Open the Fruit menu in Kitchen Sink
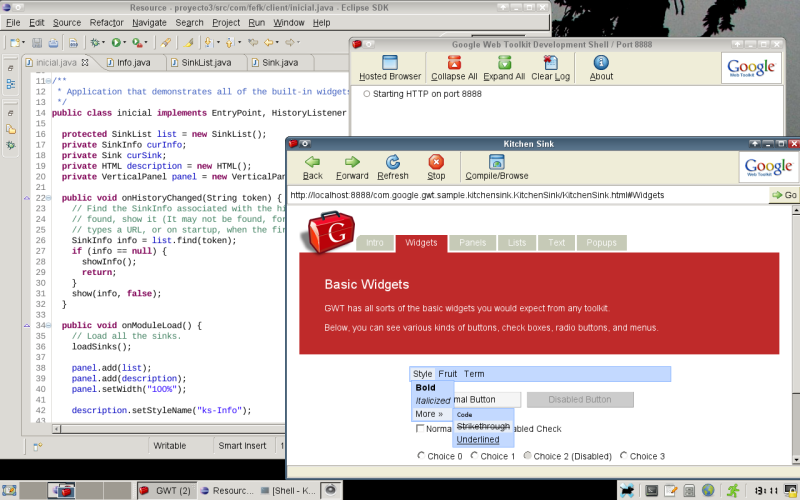Viewport: 800px width, 500px height. click(x=447, y=374)
